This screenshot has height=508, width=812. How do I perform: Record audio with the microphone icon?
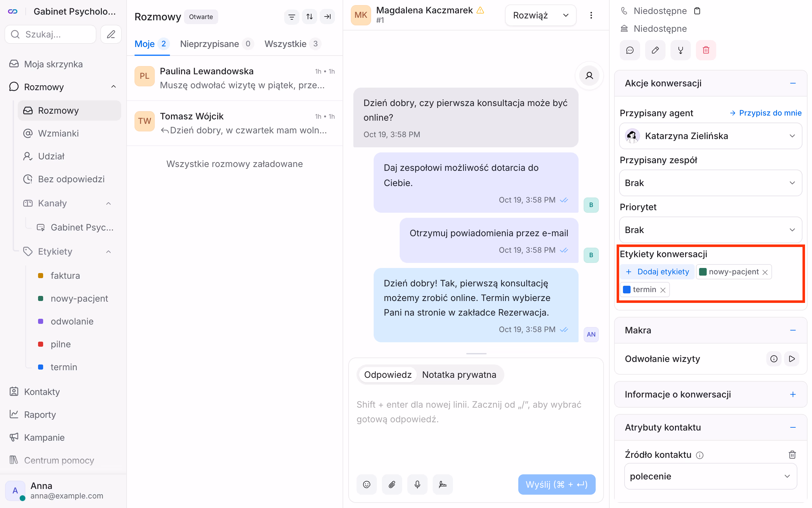417,484
